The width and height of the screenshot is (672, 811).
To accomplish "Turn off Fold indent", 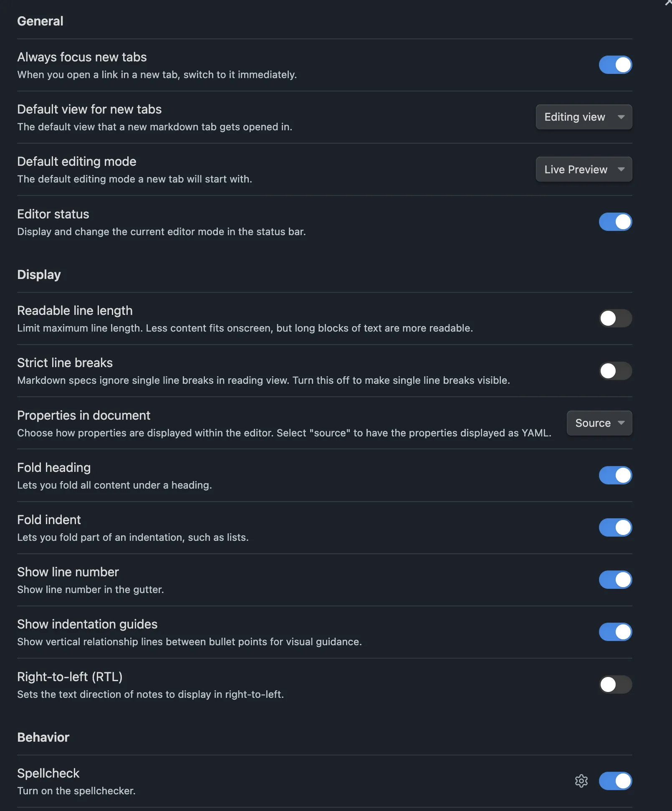I will pos(615,527).
